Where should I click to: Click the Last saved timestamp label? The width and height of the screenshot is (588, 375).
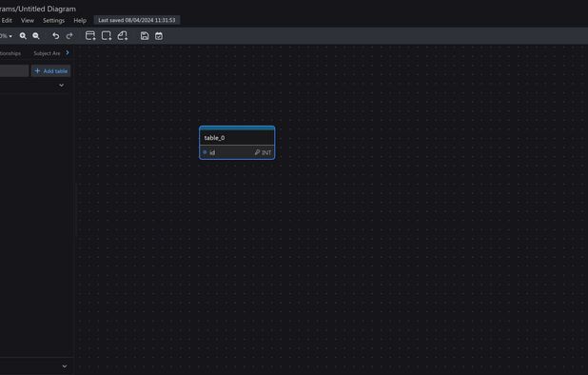tap(136, 20)
